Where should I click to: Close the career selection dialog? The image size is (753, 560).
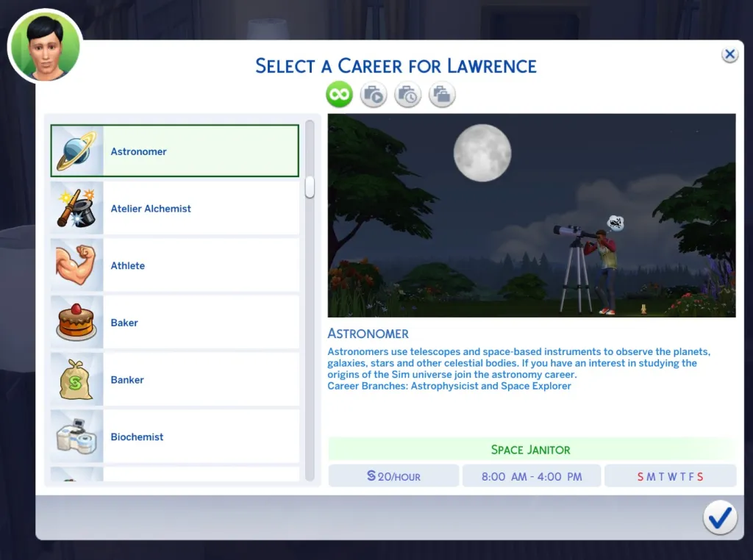pyautogui.click(x=729, y=54)
